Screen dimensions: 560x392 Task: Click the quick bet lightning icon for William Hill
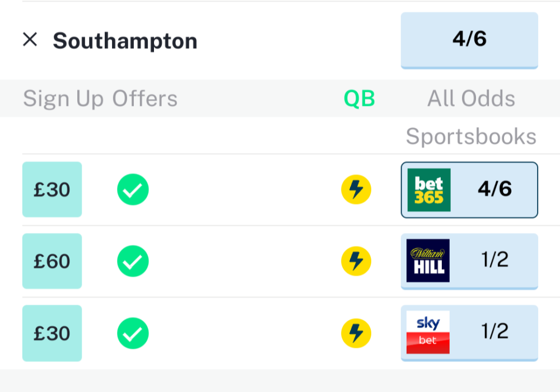(x=356, y=261)
